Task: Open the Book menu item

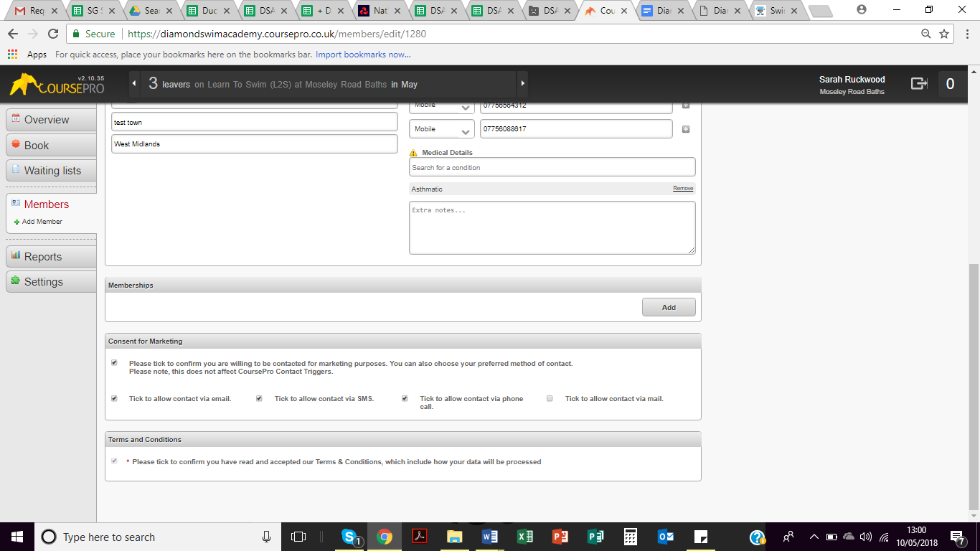Action: click(51, 145)
